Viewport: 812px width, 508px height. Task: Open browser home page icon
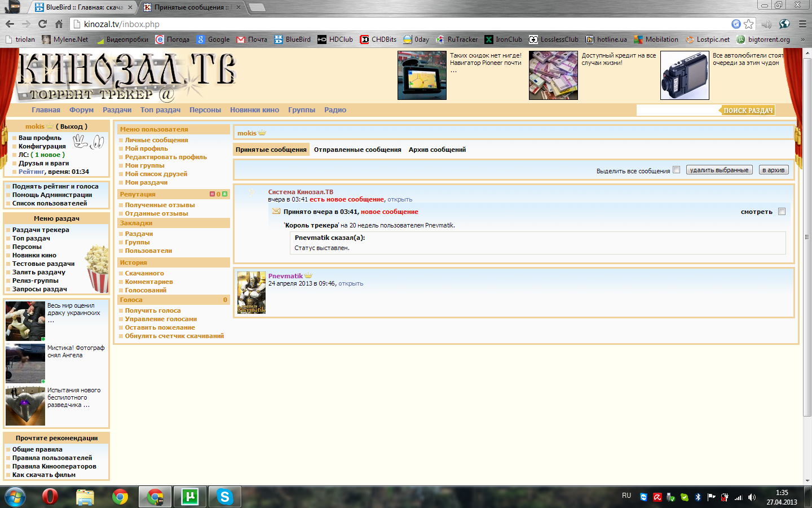coord(59,24)
